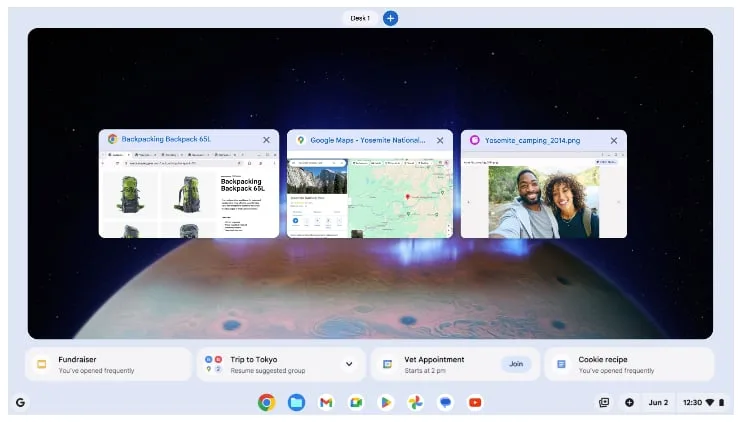Launch Google Photos from the shelf
The width and height of the screenshot is (745, 422).
click(415, 403)
